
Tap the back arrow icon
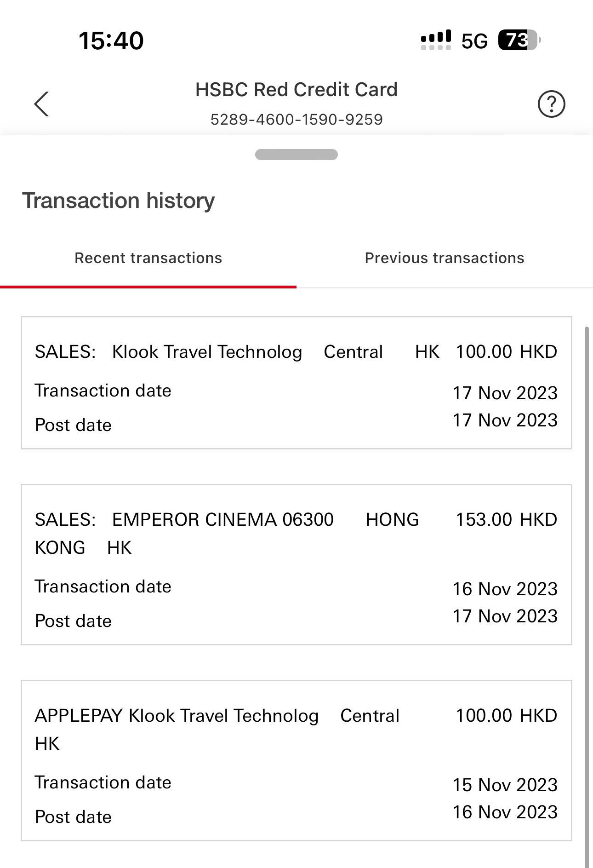pos(41,104)
